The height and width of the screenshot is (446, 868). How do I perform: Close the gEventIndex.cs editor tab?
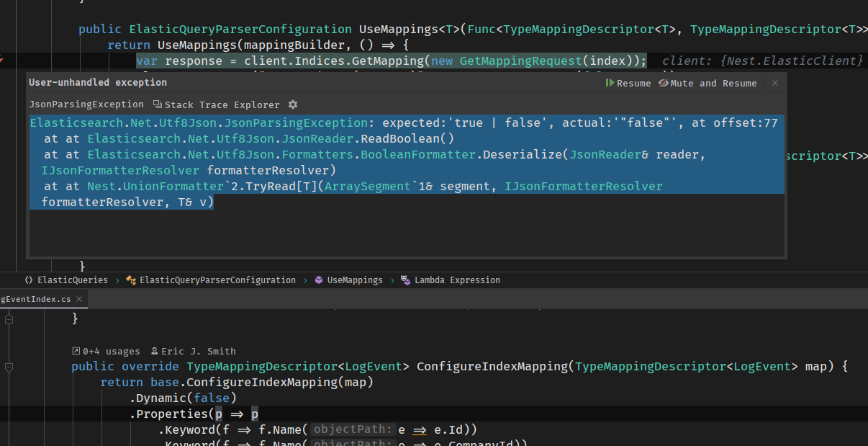tap(79, 299)
